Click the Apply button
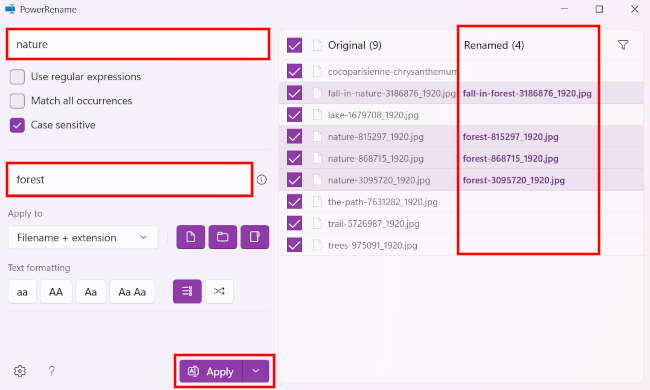This screenshot has height=390, width=650. coord(211,371)
